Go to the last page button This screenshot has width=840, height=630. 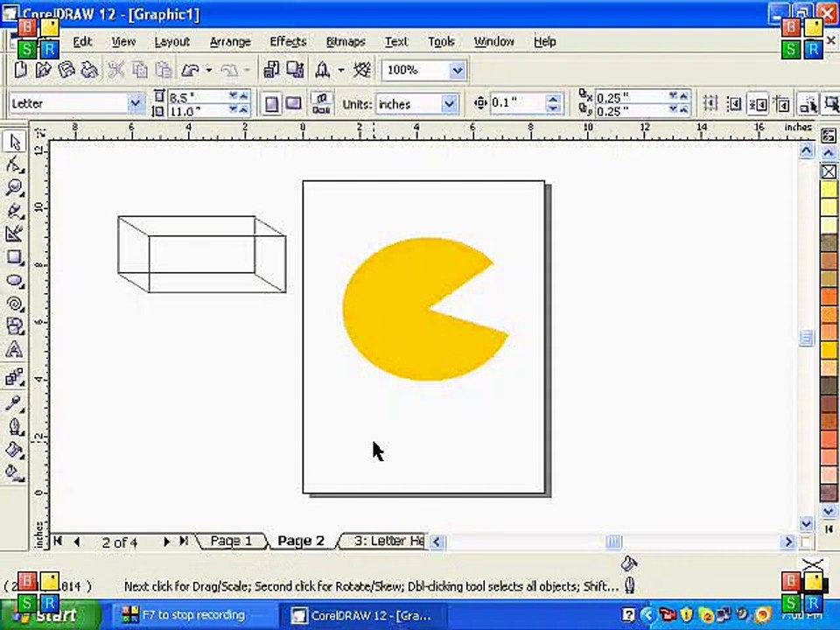click(184, 541)
